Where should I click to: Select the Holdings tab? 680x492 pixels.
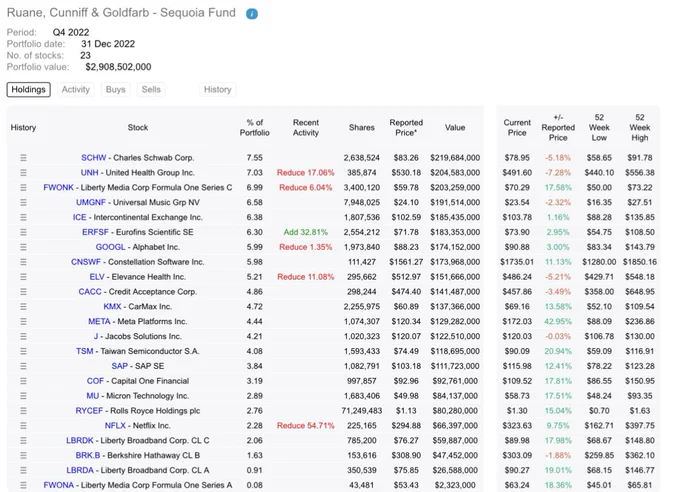[x=29, y=90]
